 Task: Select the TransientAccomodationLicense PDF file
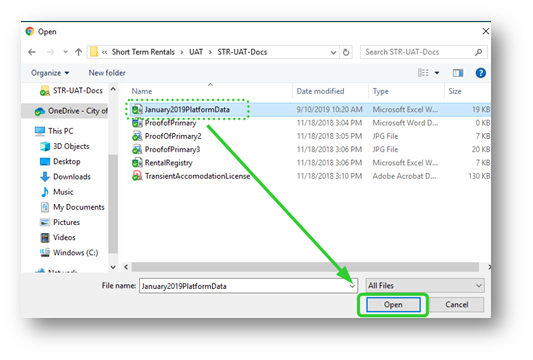[310, 176]
